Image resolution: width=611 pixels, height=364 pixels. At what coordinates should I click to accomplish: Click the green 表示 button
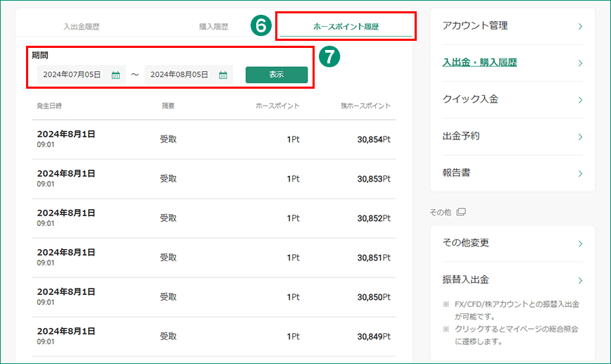click(x=277, y=75)
